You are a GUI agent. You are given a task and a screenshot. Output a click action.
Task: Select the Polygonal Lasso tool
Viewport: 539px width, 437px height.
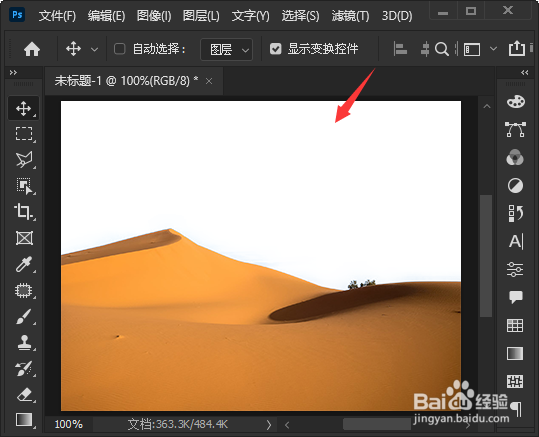point(24,160)
